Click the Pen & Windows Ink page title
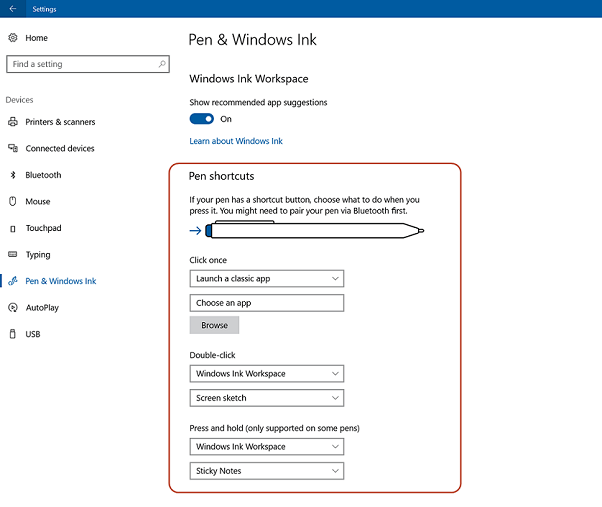Image resolution: width=602 pixels, height=507 pixels. click(253, 40)
